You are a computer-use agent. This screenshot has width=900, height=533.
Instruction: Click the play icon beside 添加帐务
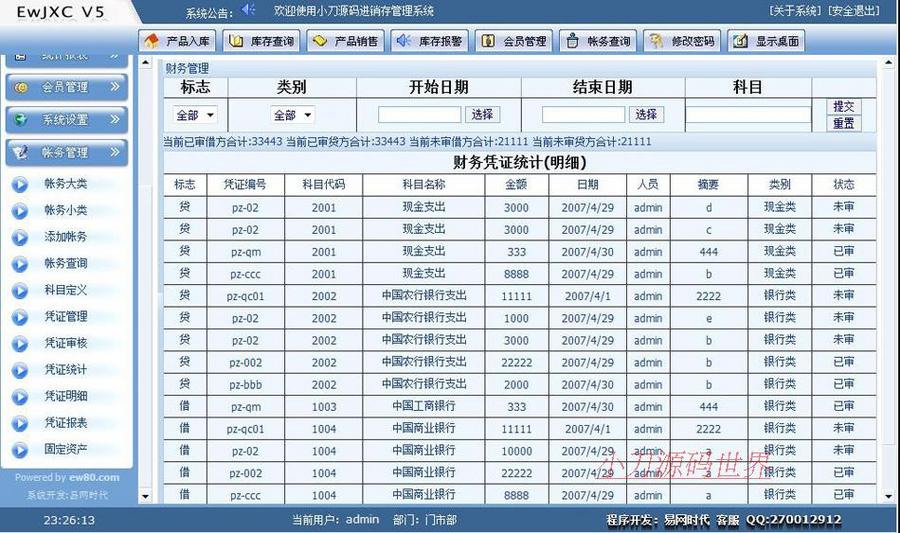tap(20, 238)
